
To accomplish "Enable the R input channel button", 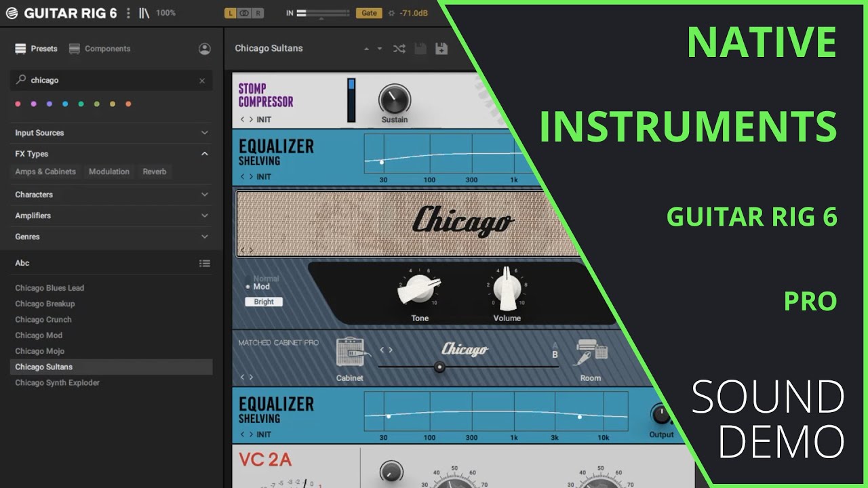I will point(258,13).
